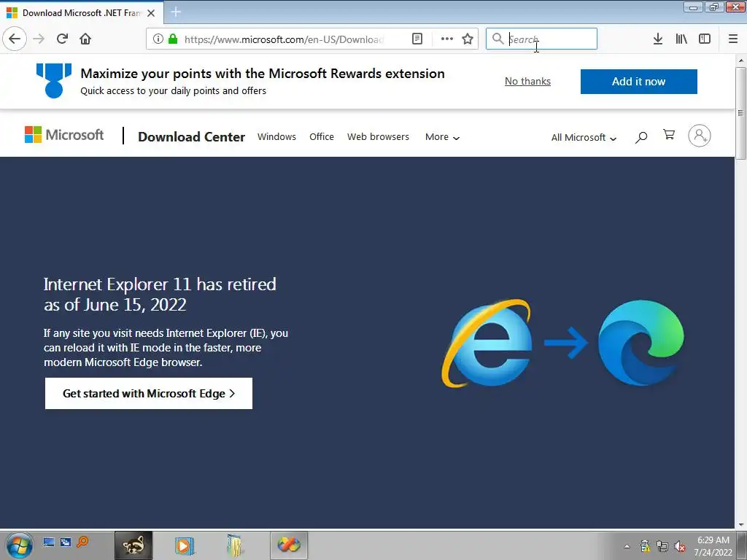
Task: Dismiss rewards banner with No thanks
Action: click(x=527, y=82)
